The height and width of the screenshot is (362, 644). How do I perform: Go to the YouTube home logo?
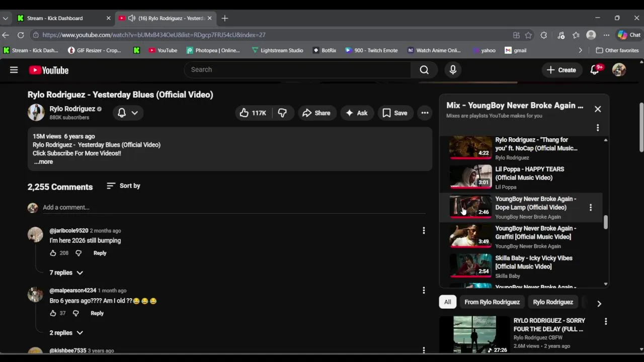tap(48, 70)
